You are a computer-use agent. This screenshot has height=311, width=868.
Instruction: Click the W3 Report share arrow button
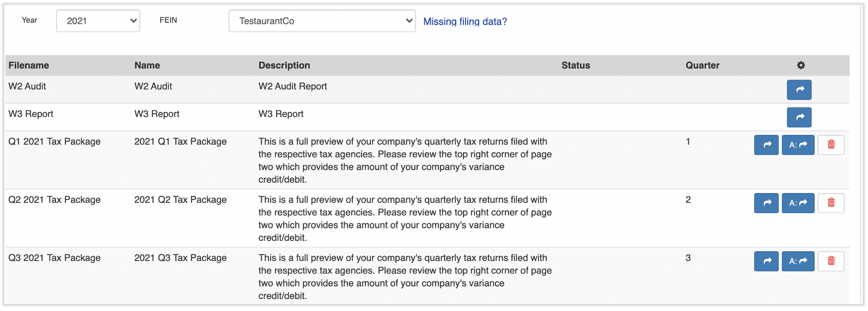click(x=799, y=117)
